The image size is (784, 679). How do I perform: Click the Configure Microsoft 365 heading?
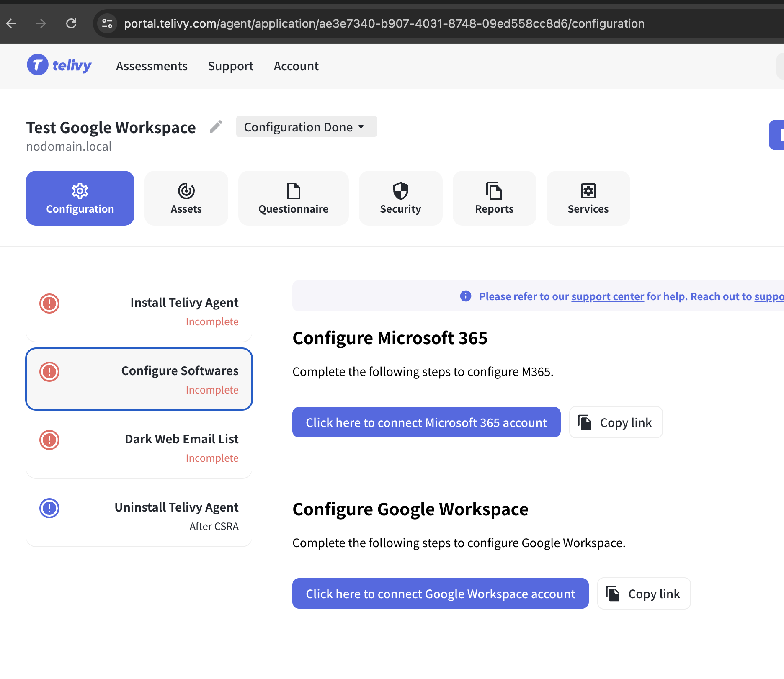pyautogui.click(x=390, y=338)
